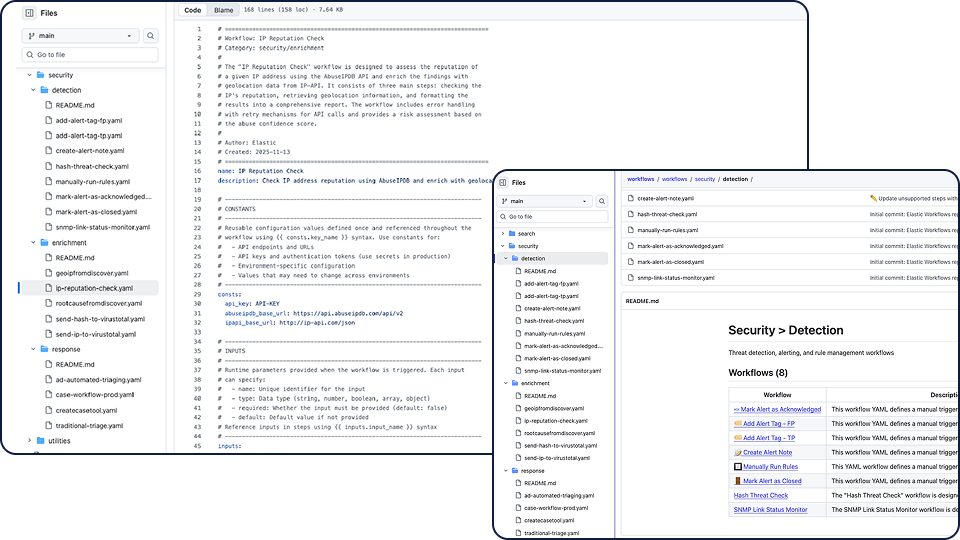960x540 pixels.
Task: Click the README.md heading above Security > Detection
Action: [642, 301]
